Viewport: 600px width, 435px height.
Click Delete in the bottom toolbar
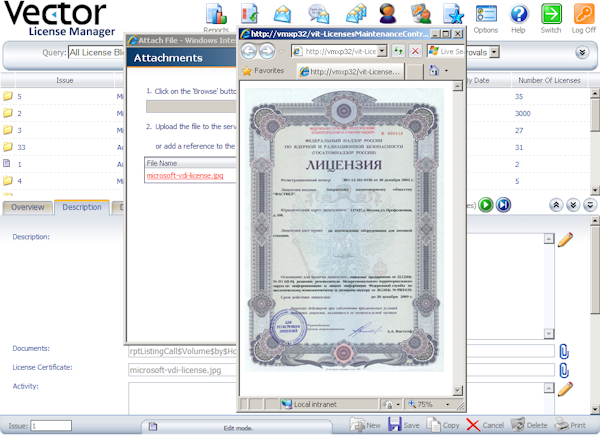pos(529,425)
